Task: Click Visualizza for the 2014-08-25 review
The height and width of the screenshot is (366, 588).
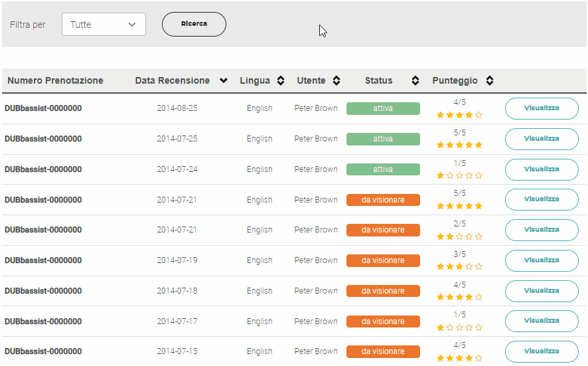Action: (542, 108)
